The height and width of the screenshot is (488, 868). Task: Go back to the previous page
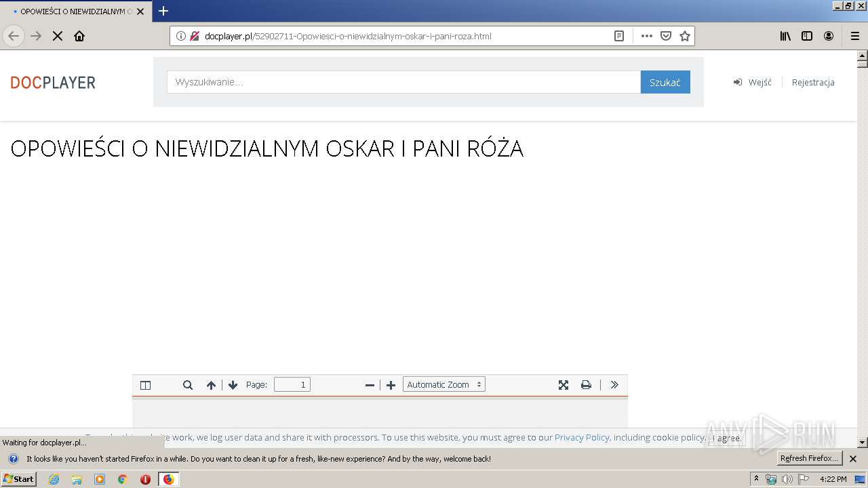[14, 36]
